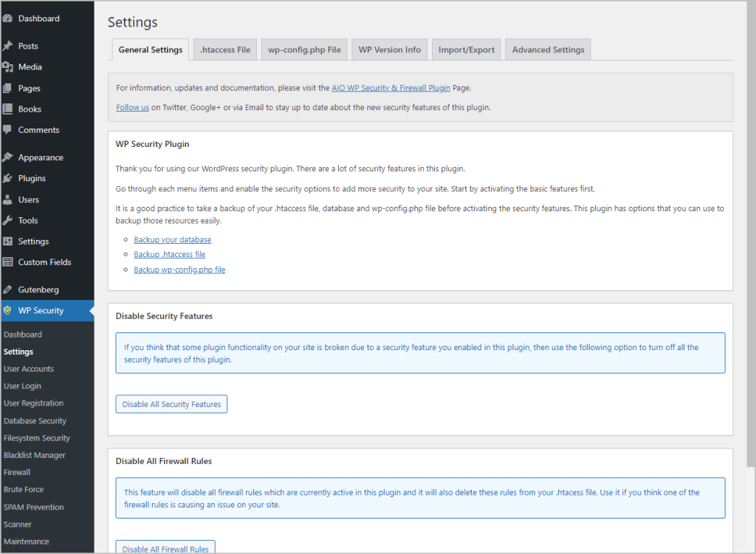Click the Comments bubble icon
Screen dimensions: 756x554
pyautogui.click(x=7, y=130)
